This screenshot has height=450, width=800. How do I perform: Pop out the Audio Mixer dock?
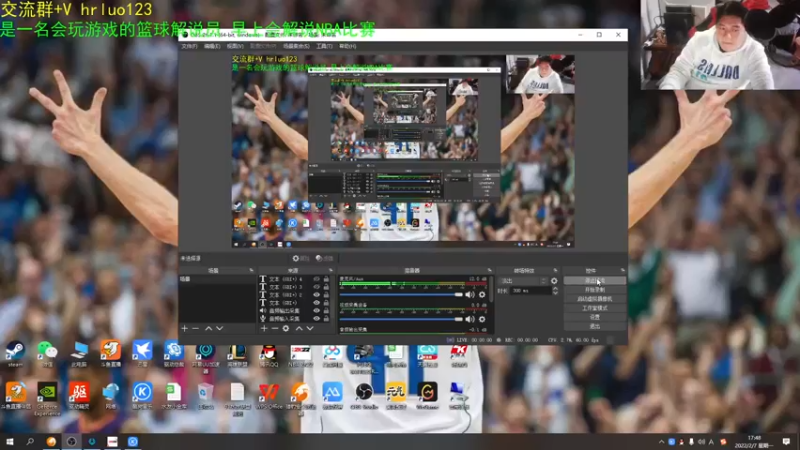click(489, 270)
